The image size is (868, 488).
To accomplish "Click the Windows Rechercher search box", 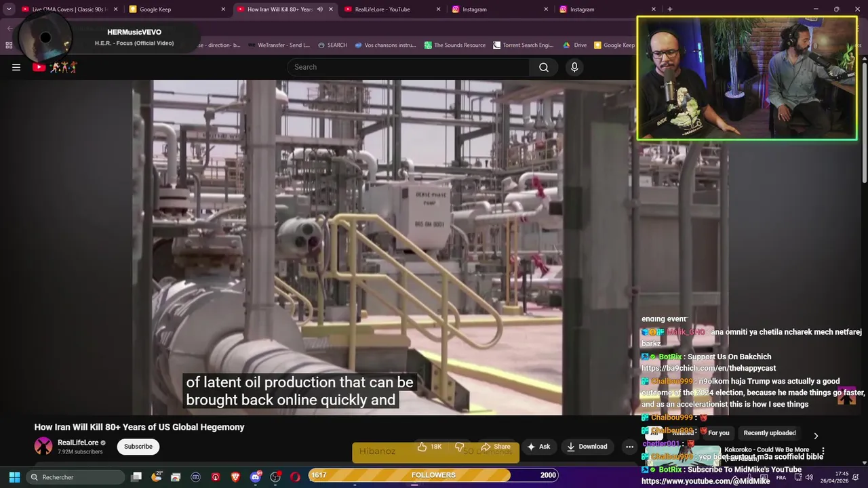I will pos(76,477).
